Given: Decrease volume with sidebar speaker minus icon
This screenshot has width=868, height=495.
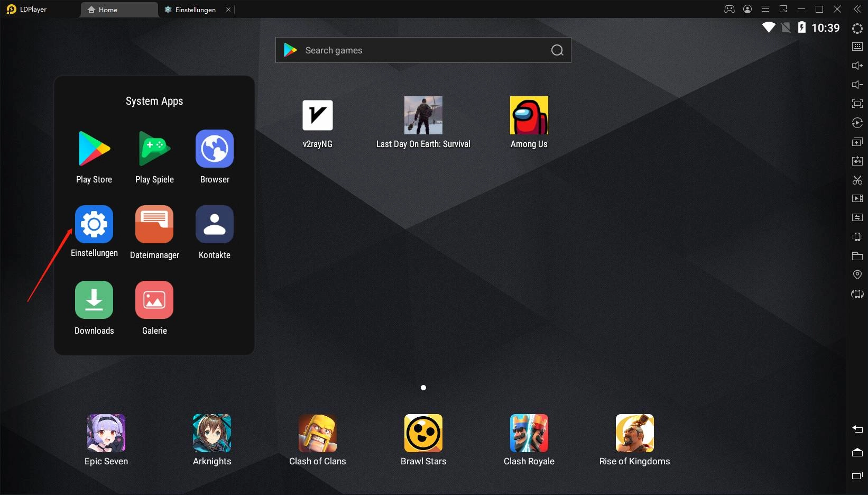Looking at the screenshot, I should click(x=857, y=85).
